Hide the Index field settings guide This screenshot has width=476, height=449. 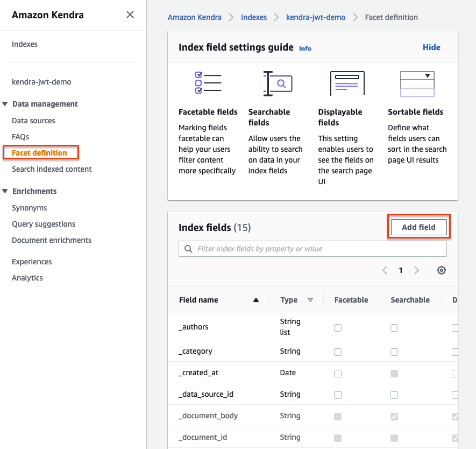431,47
